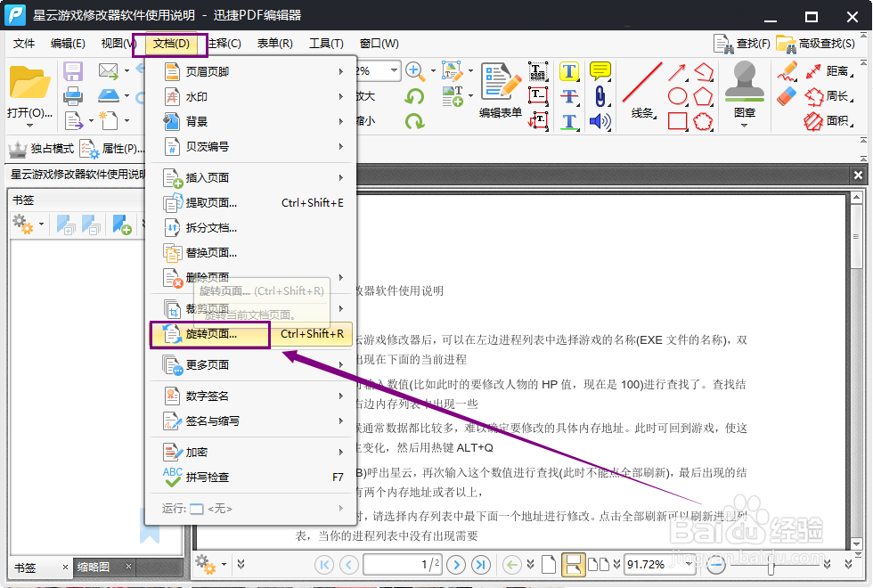Click the scanner icon in toolbar
The image size is (873, 588).
coord(109,96)
